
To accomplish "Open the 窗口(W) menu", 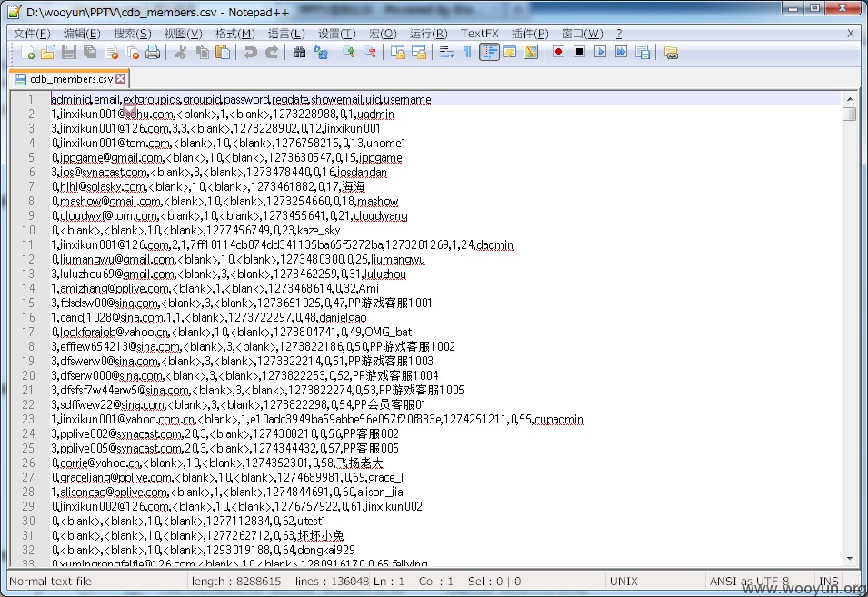I will (582, 34).
